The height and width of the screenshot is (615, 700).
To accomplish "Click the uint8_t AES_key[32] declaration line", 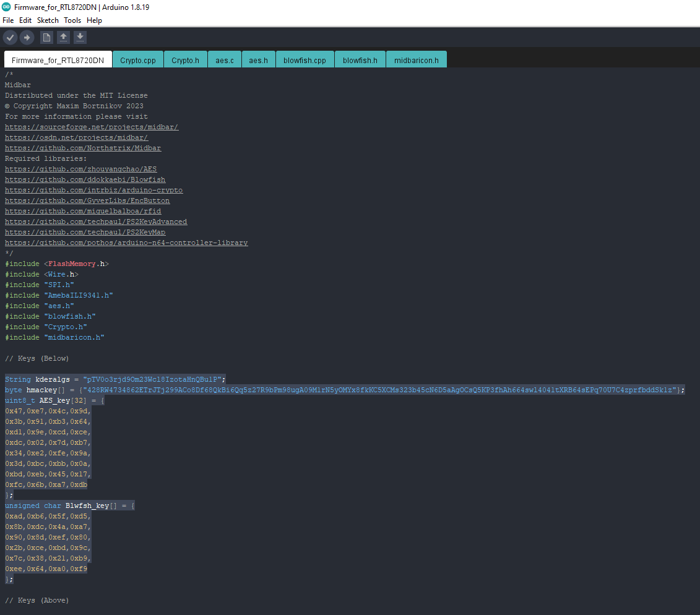I will tap(54, 400).
